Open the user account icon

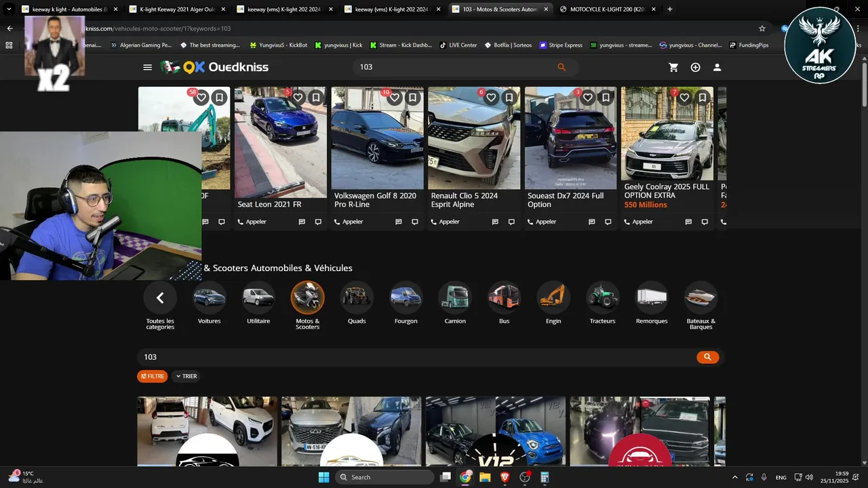[x=717, y=67]
